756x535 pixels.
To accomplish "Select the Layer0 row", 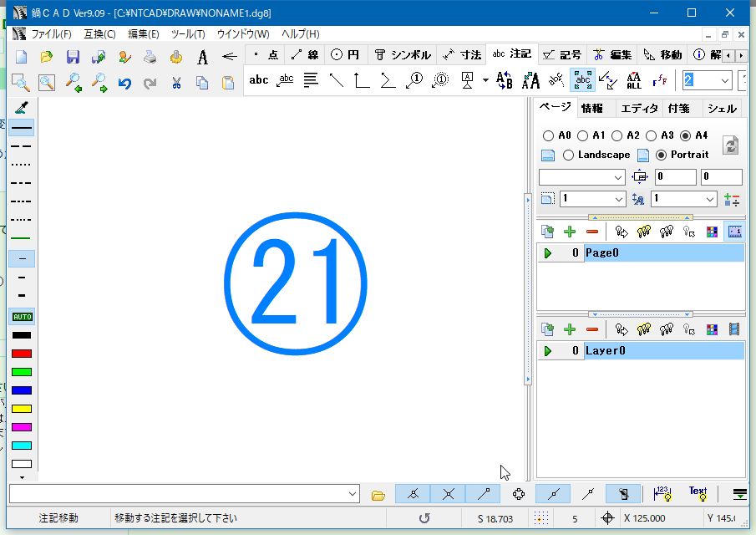I will (x=641, y=351).
